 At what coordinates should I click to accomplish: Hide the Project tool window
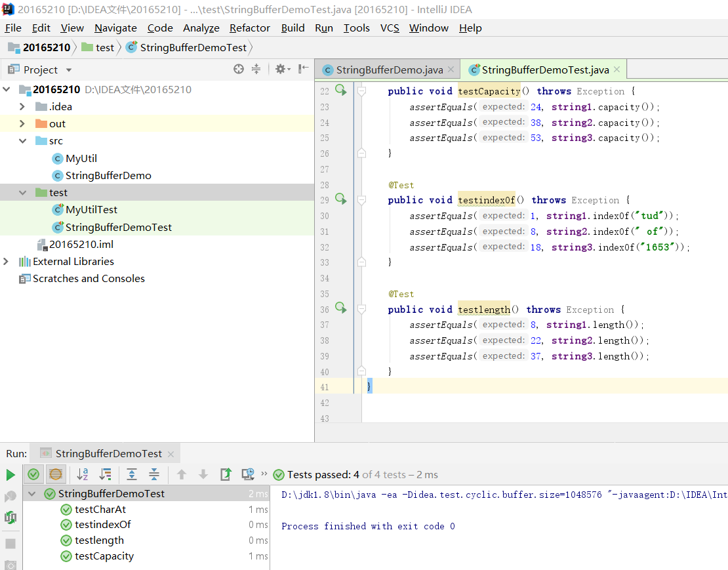(303, 69)
